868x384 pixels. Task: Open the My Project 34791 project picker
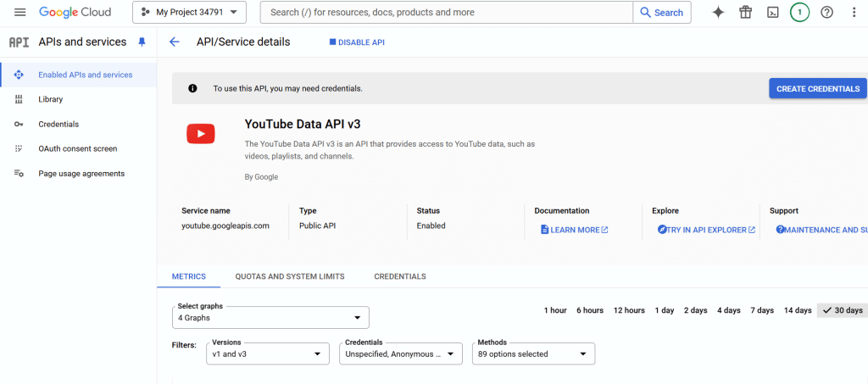pos(189,13)
